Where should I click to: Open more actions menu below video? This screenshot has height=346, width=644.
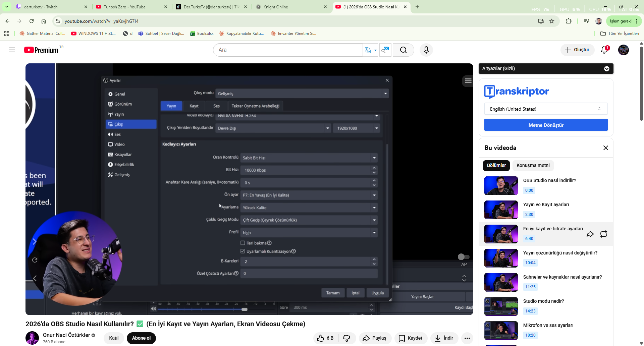point(467,338)
